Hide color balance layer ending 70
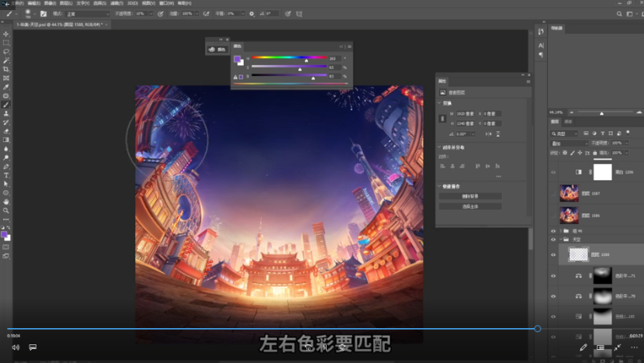Viewport: 644px width, 363px height. click(553, 296)
